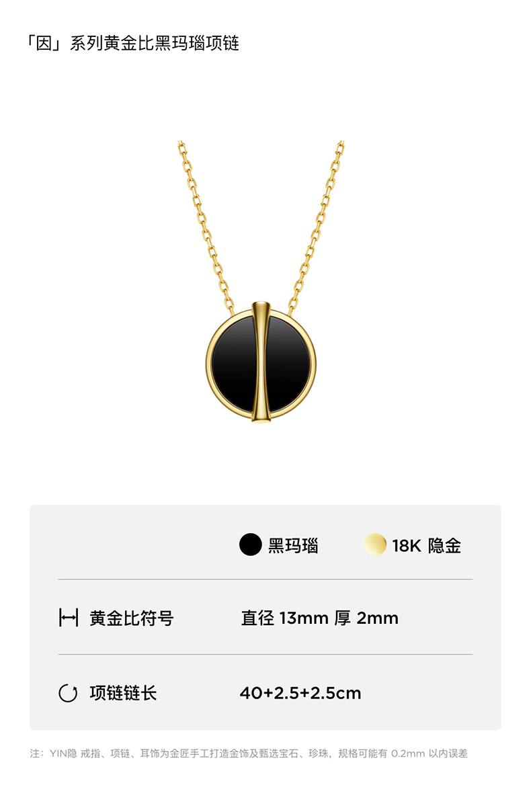The height and width of the screenshot is (812, 531).
Task: Click the 黑玛瑙 label text
Action: pyautogui.click(x=293, y=545)
